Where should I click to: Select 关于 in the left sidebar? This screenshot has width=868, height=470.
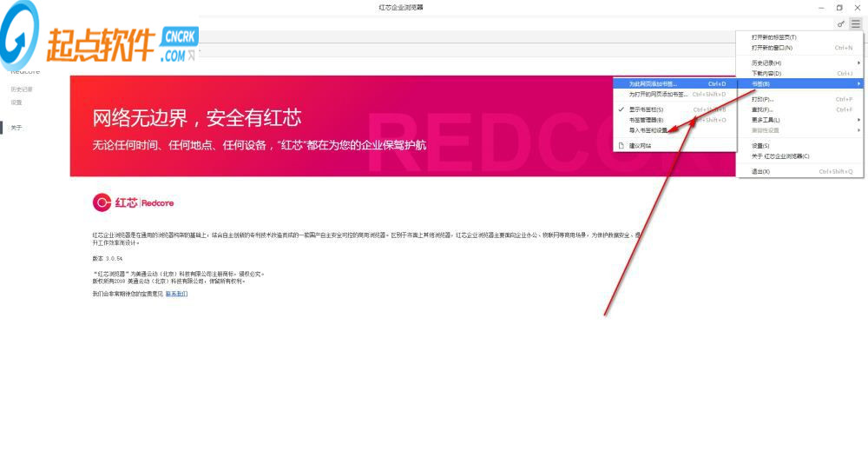click(x=16, y=128)
